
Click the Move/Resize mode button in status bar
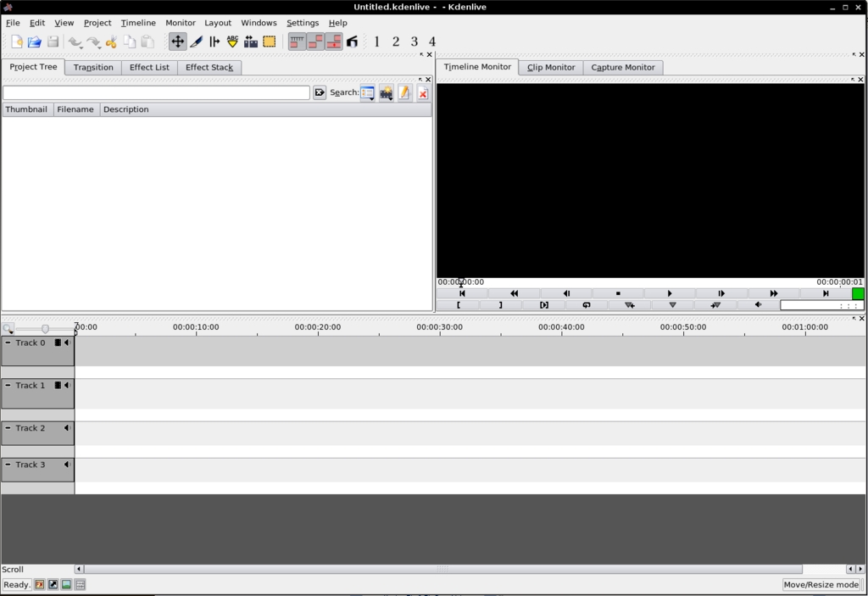tap(821, 584)
